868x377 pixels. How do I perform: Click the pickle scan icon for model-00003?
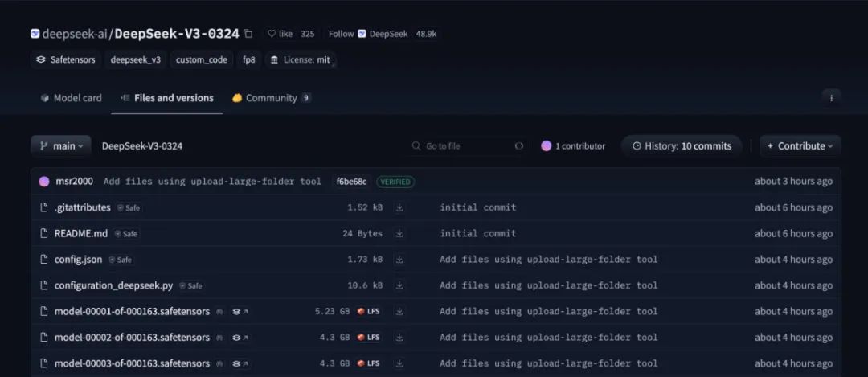219,364
